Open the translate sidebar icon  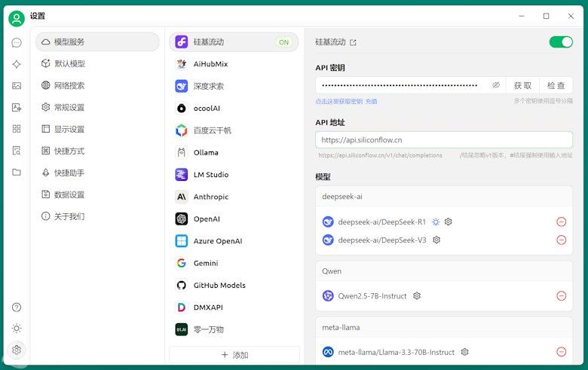(17, 108)
